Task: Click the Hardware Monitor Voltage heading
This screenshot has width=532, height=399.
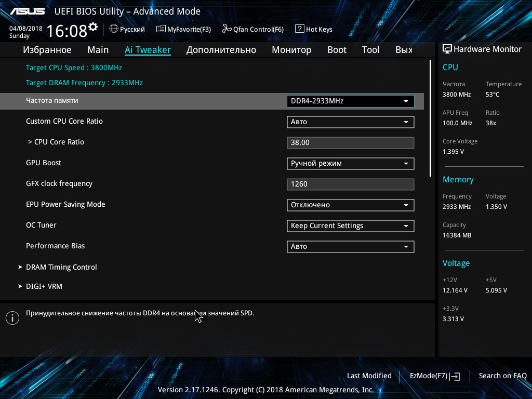Action: 456,263
